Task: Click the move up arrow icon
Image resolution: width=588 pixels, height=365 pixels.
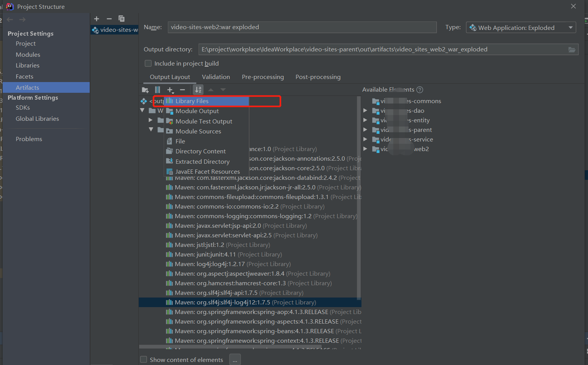Action: [210, 90]
